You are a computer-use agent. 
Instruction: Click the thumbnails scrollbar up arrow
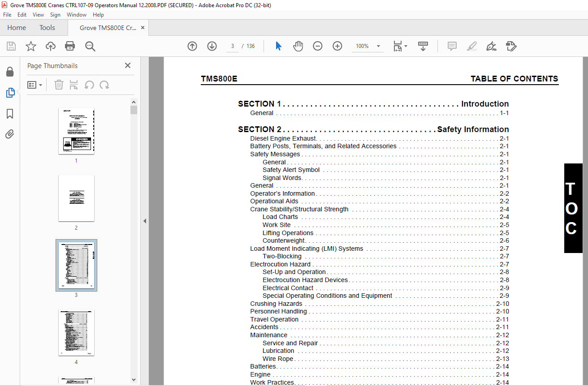[134, 102]
